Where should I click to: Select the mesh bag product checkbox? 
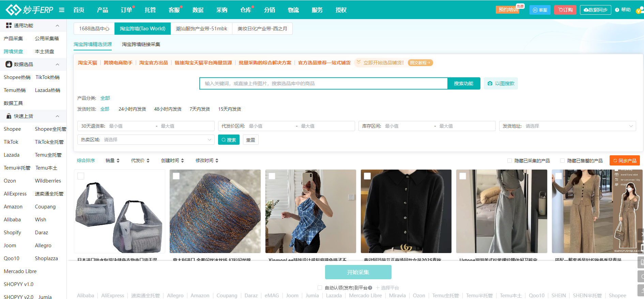81,176
